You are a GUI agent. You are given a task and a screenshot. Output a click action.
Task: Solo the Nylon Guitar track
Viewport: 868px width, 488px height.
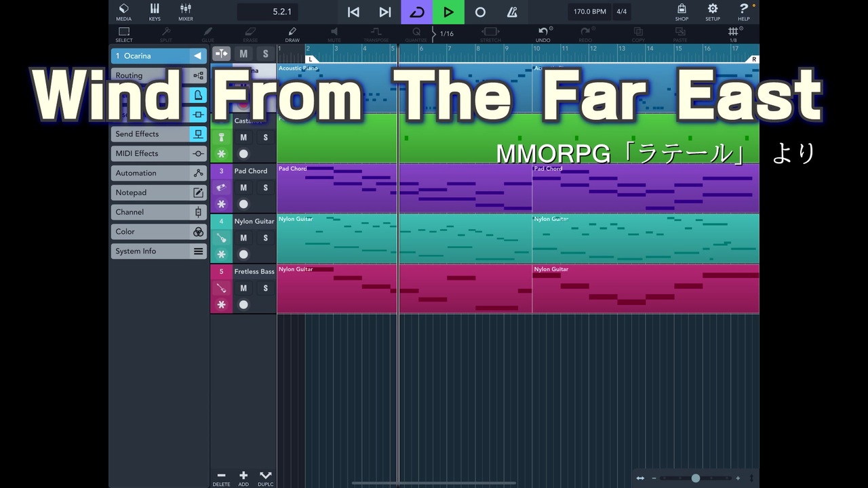click(x=265, y=238)
